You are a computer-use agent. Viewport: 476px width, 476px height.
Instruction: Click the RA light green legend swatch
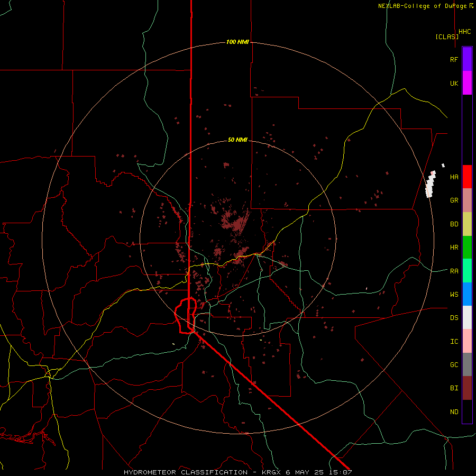click(467, 271)
